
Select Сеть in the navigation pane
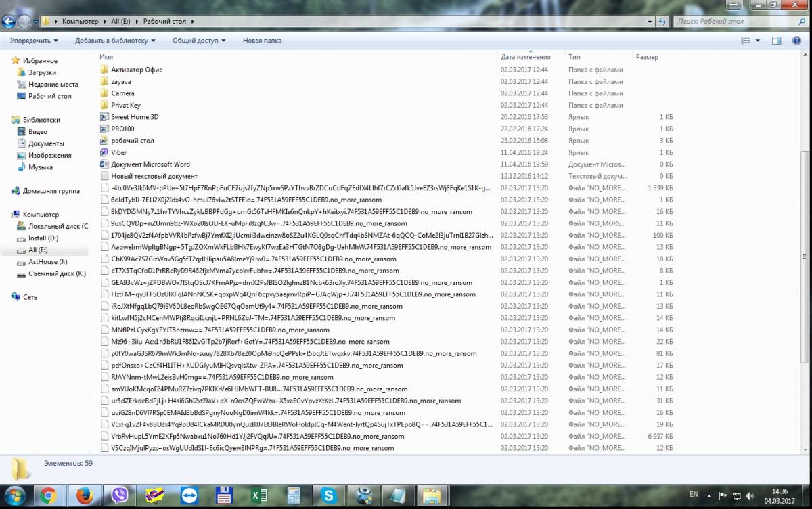click(30, 297)
